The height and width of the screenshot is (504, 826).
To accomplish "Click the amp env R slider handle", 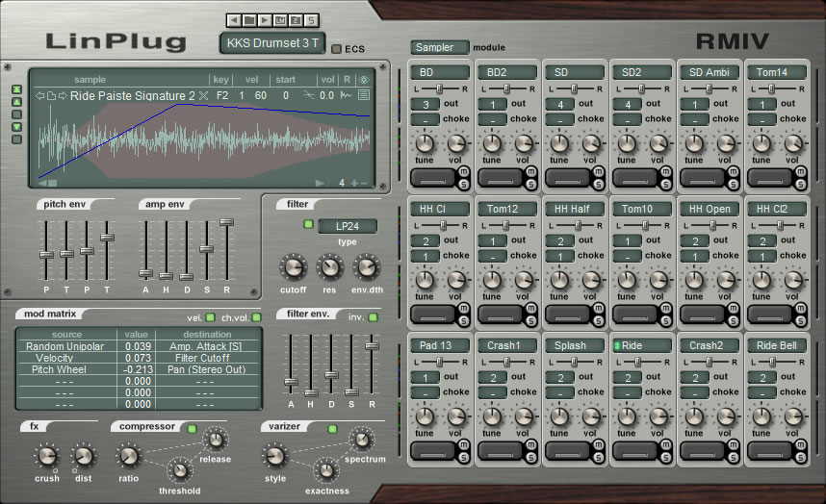I will (x=226, y=222).
